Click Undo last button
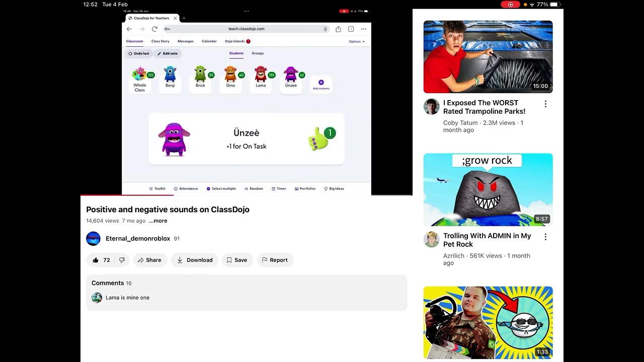644x362 pixels. coord(139,53)
